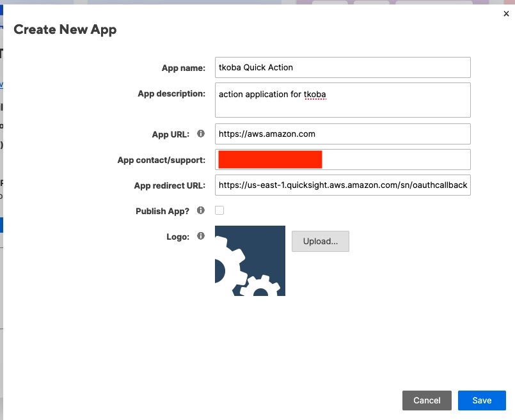
Task: Open the logo Upload dialog
Action: tap(320, 241)
